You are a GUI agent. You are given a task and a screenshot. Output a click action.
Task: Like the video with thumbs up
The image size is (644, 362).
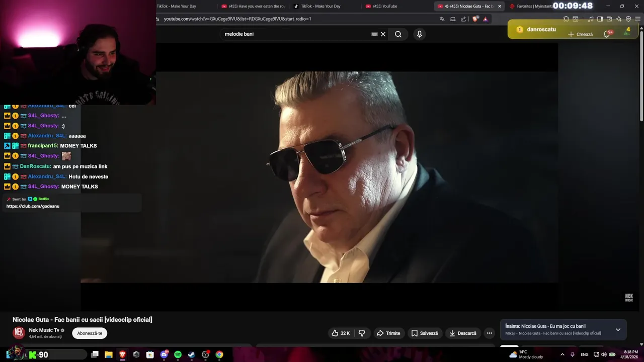coord(341,333)
